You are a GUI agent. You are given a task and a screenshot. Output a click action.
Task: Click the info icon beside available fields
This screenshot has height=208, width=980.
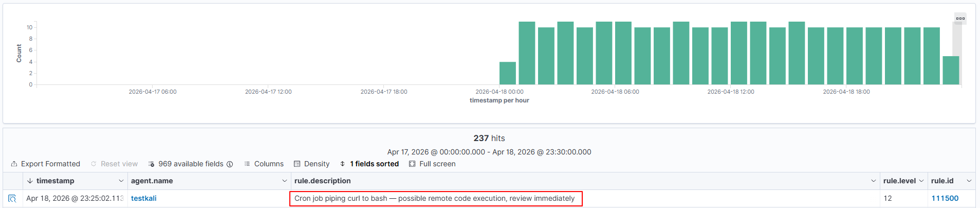pos(230,164)
